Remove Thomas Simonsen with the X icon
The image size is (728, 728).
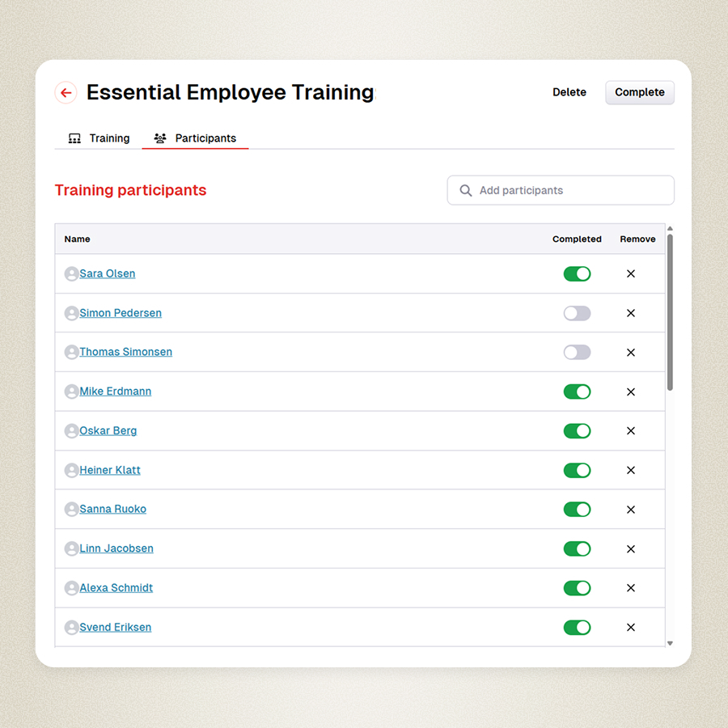point(631,353)
